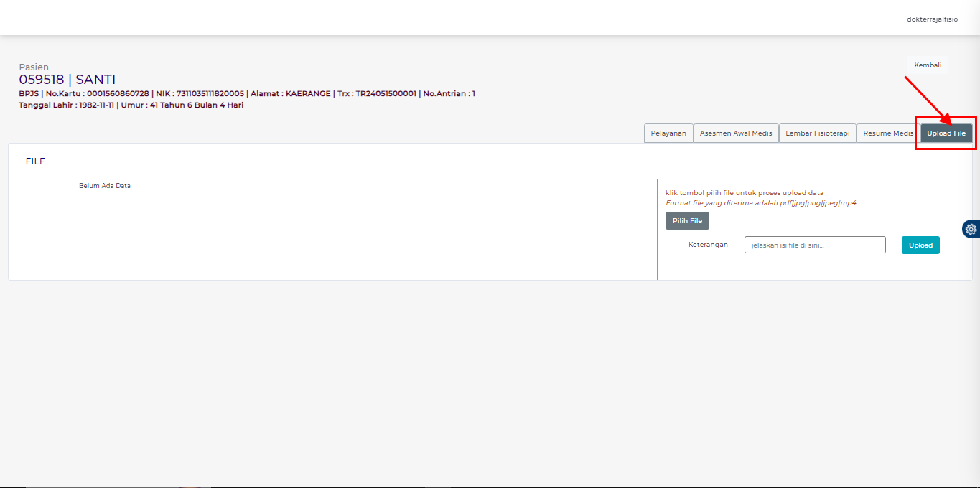980x488 pixels.
Task: Click the FILE section heading
Action: 35,161
